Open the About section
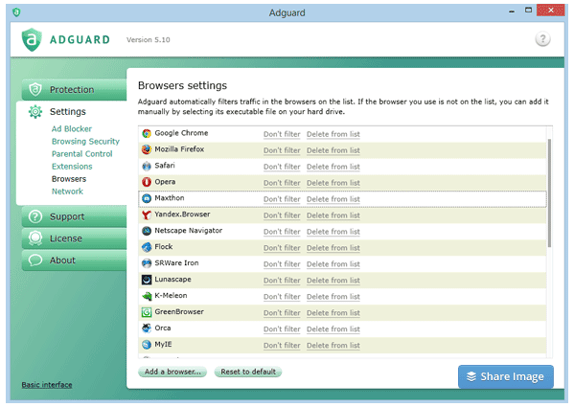574x407 pixels. click(74, 260)
